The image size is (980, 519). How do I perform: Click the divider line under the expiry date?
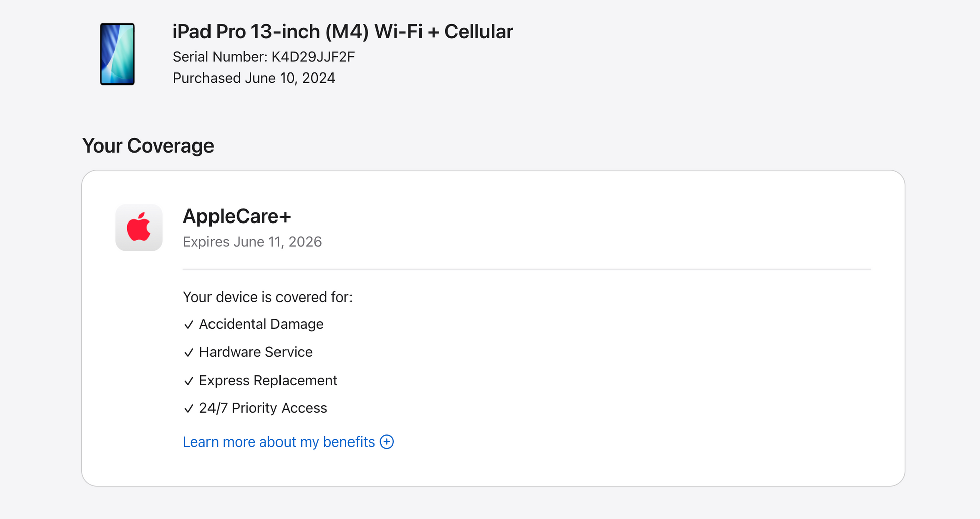click(526, 269)
